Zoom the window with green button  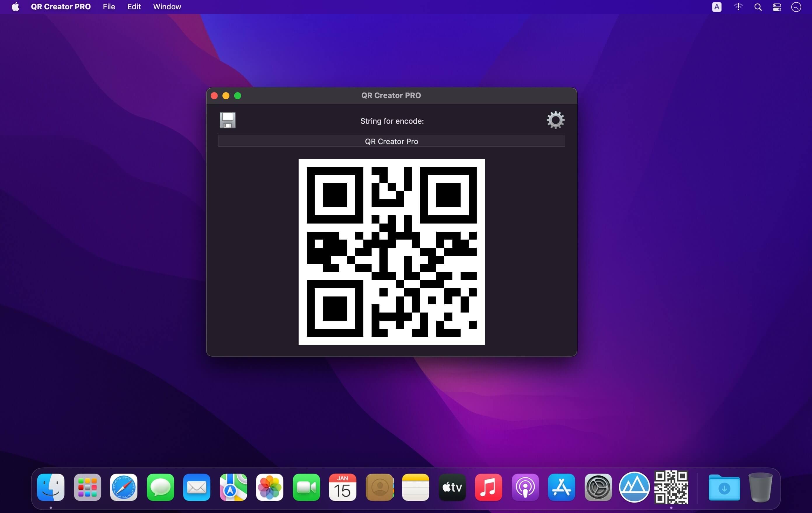pos(238,96)
